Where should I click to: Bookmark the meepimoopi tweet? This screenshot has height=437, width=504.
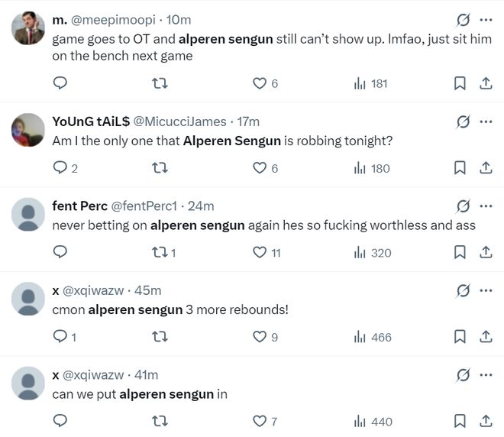point(460,83)
